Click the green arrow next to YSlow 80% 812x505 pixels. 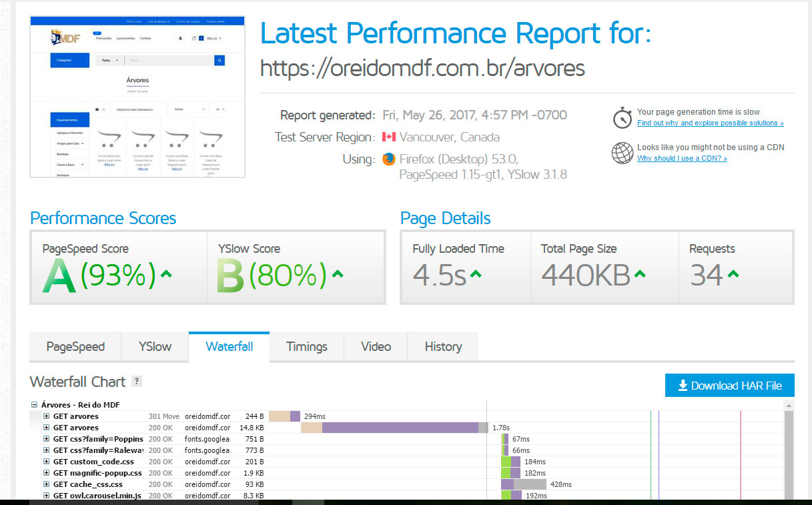click(x=338, y=274)
